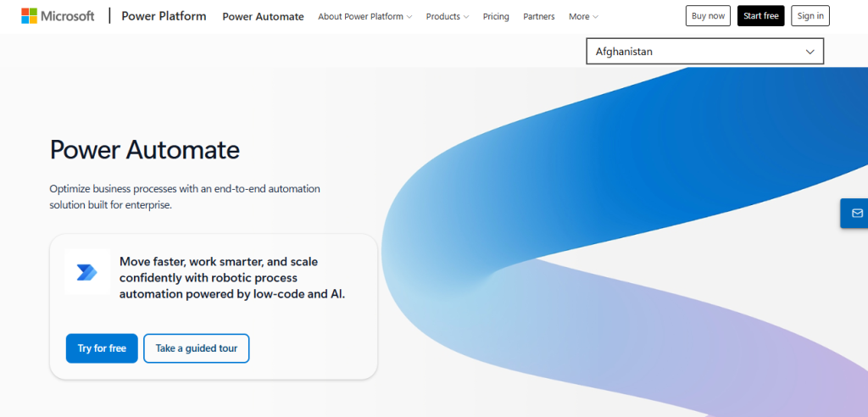Open the email contact side tab

coord(856,214)
